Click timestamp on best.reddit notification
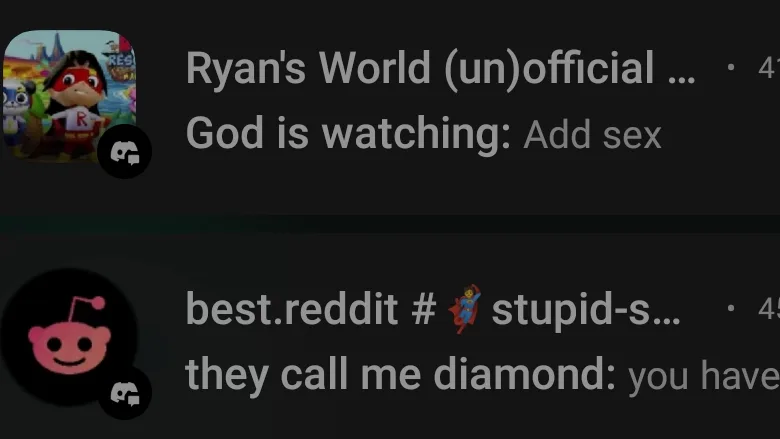Image resolution: width=780 pixels, height=439 pixels. pyautogui.click(x=769, y=309)
